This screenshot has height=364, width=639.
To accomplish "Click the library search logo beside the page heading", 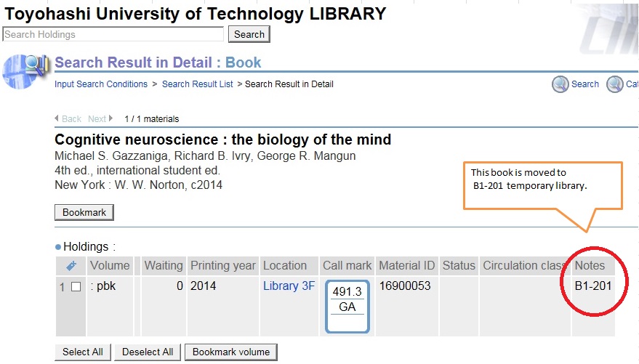I will (25, 70).
